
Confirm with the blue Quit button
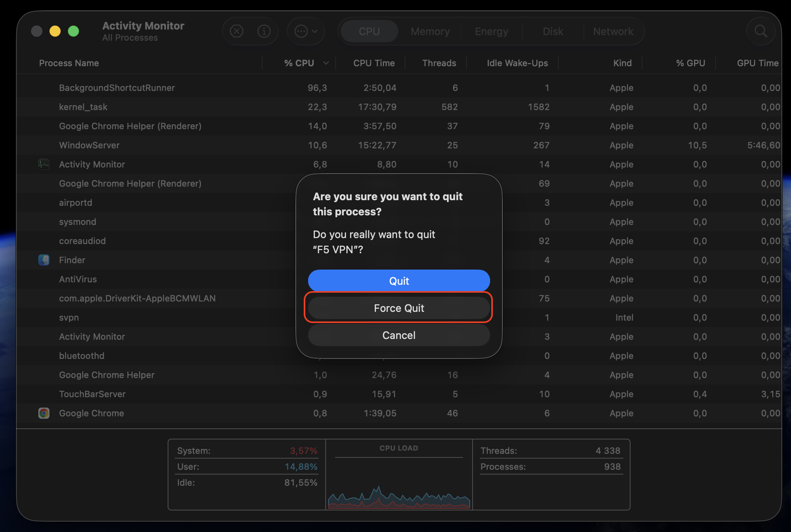[x=399, y=281]
